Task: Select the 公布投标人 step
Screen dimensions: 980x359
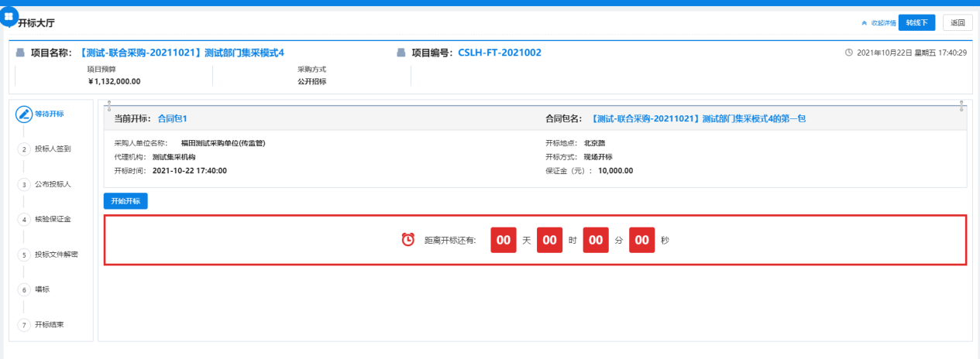Action: pyautogui.click(x=53, y=184)
